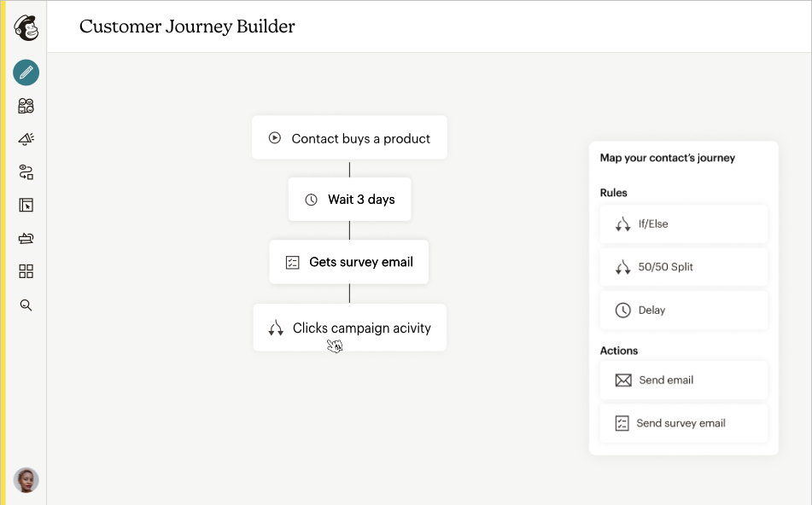
Task: Open the Audience icon in sidebar
Action: 26,106
